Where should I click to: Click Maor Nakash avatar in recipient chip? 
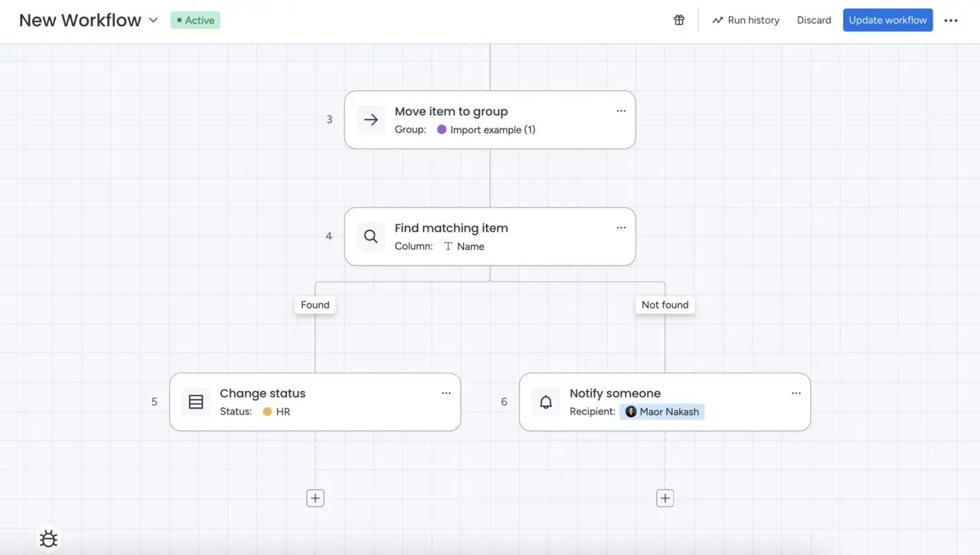631,411
